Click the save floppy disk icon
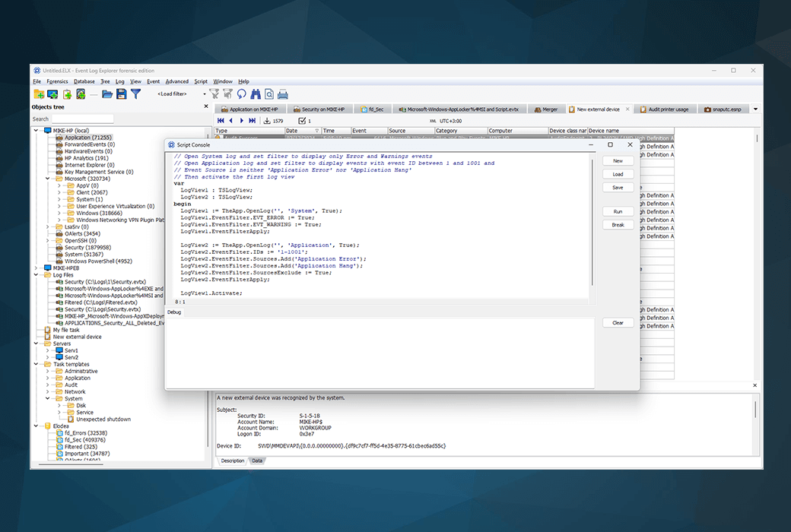Screen dimensions: 791x532 [121, 94]
